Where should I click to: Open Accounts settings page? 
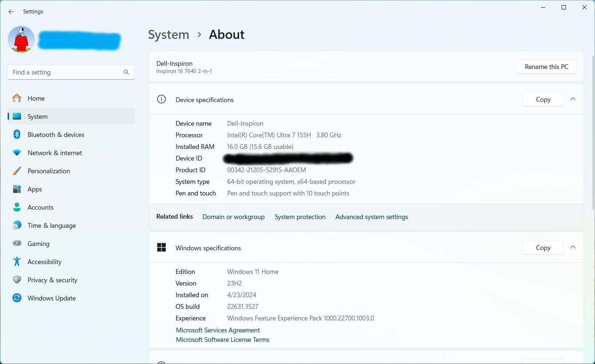(x=40, y=207)
